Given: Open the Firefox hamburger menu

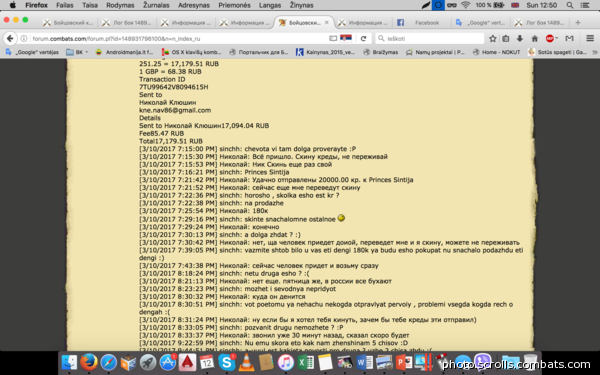Looking at the screenshot, I should point(590,38).
